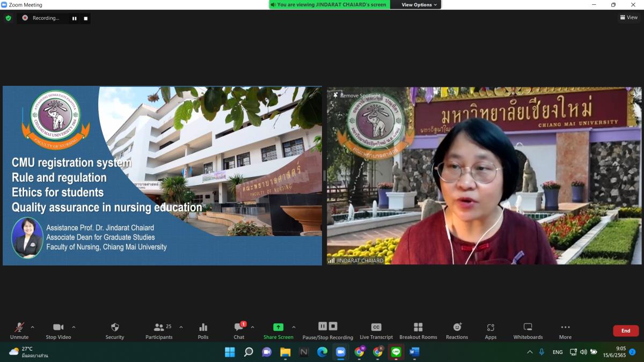Open the More menu
This screenshot has height=362, width=644.
click(x=565, y=330)
